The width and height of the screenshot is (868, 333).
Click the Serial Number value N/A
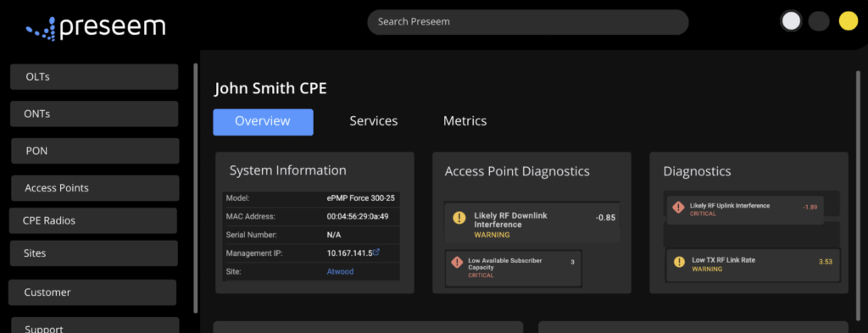(x=334, y=235)
